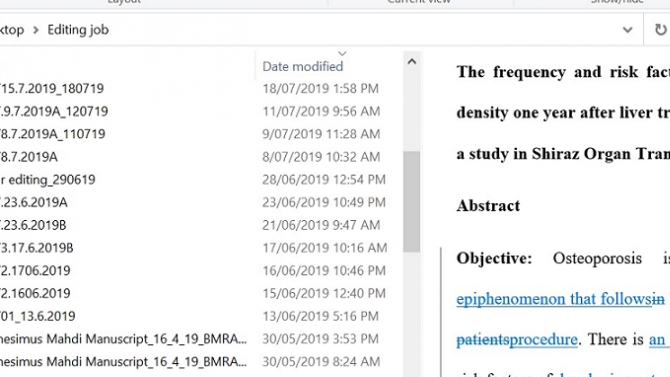Select file 01_13.6.2019
670x377 pixels.
(38, 316)
